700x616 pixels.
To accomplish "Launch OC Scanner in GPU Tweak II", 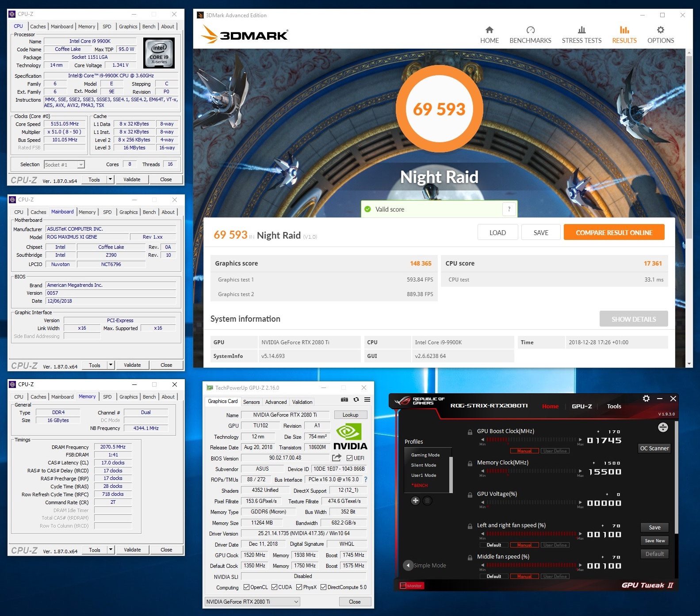I will pyautogui.click(x=654, y=448).
